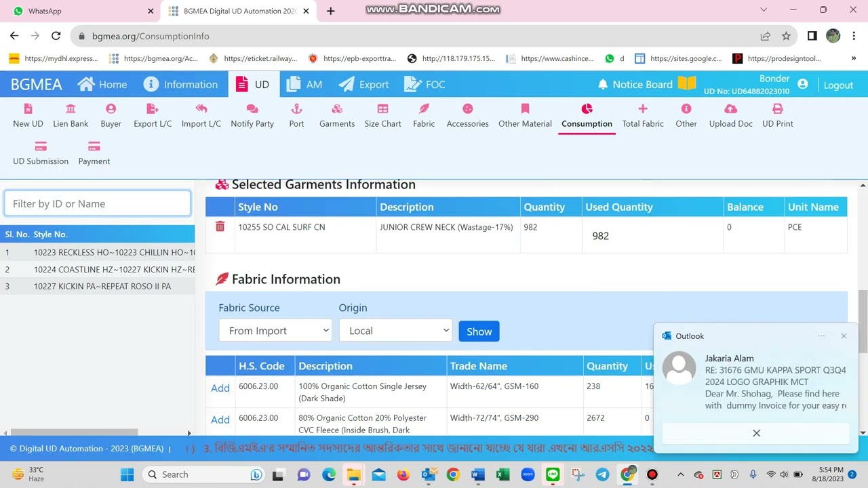Open Other Material section
The image size is (868, 488).
pyautogui.click(x=525, y=116)
